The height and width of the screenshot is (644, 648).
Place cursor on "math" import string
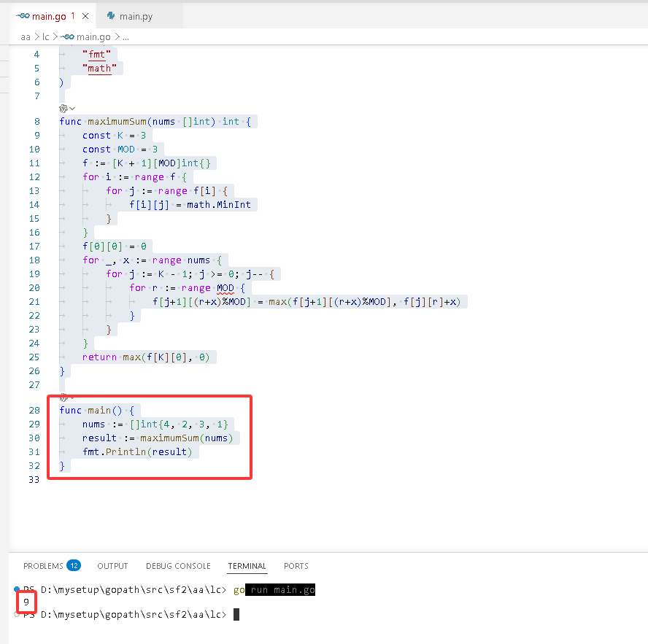99,68
